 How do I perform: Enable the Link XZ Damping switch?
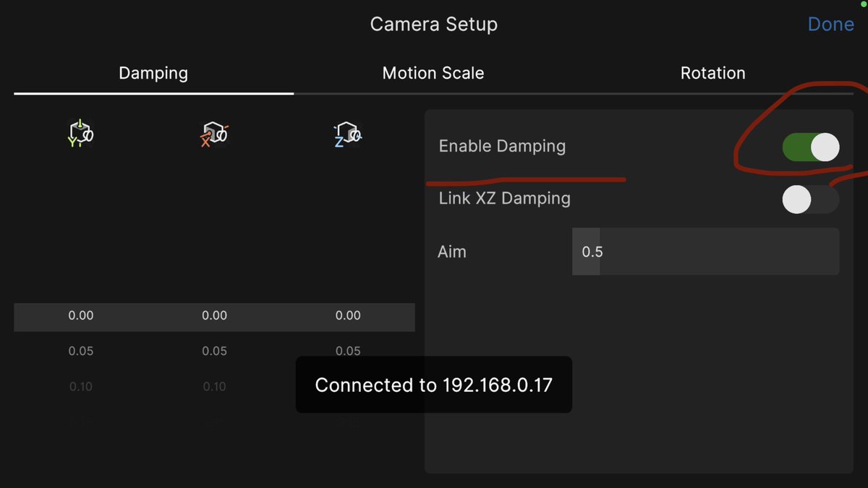click(811, 200)
